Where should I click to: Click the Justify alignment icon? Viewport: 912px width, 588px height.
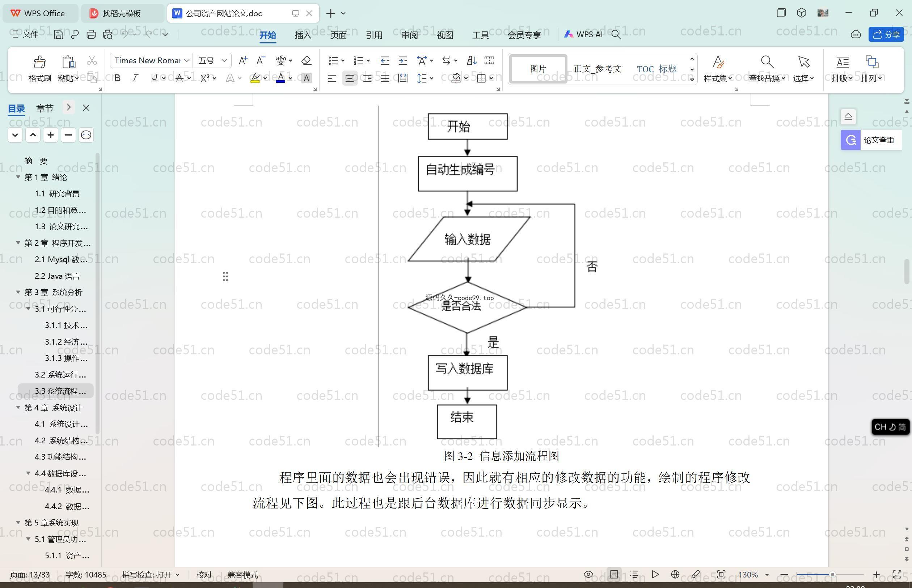click(x=385, y=78)
